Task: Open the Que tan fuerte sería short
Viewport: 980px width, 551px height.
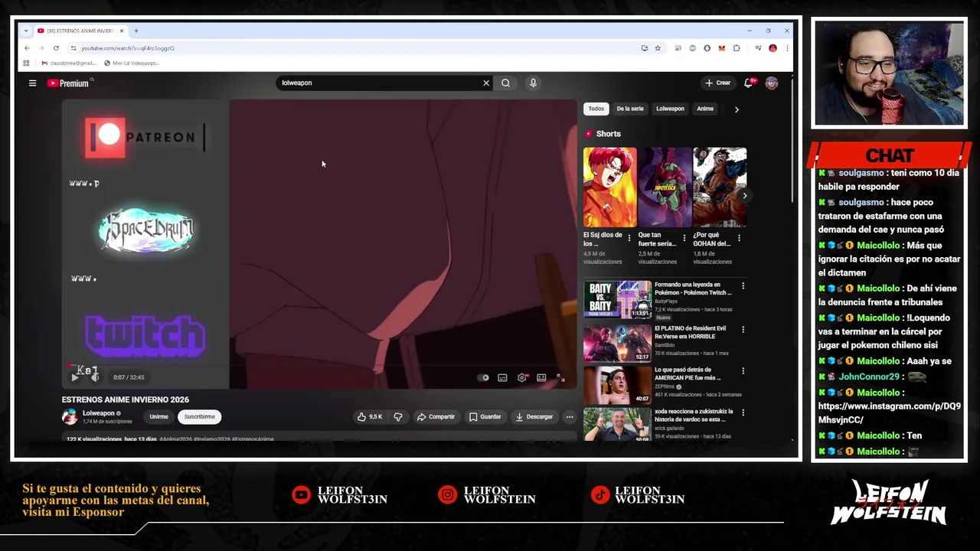Action: (x=665, y=187)
